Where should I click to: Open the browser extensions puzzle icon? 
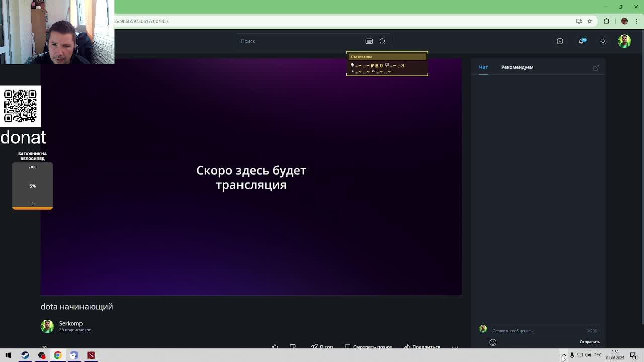606,21
